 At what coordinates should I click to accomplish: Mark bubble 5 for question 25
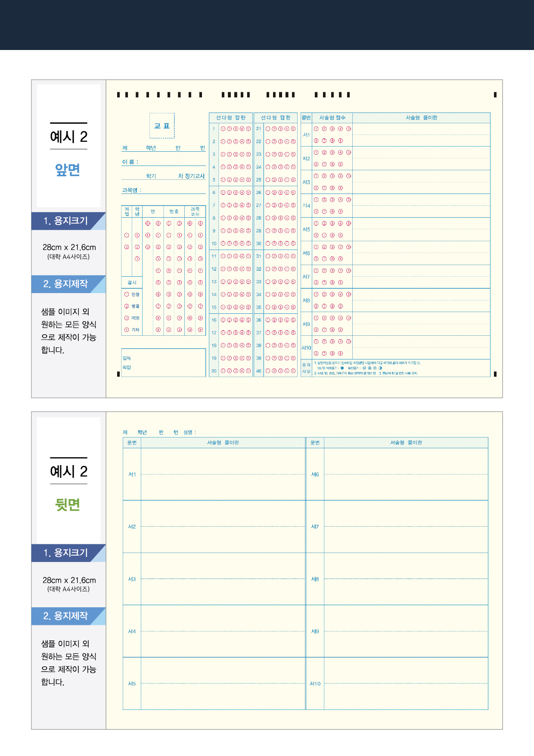click(x=293, y=180)
